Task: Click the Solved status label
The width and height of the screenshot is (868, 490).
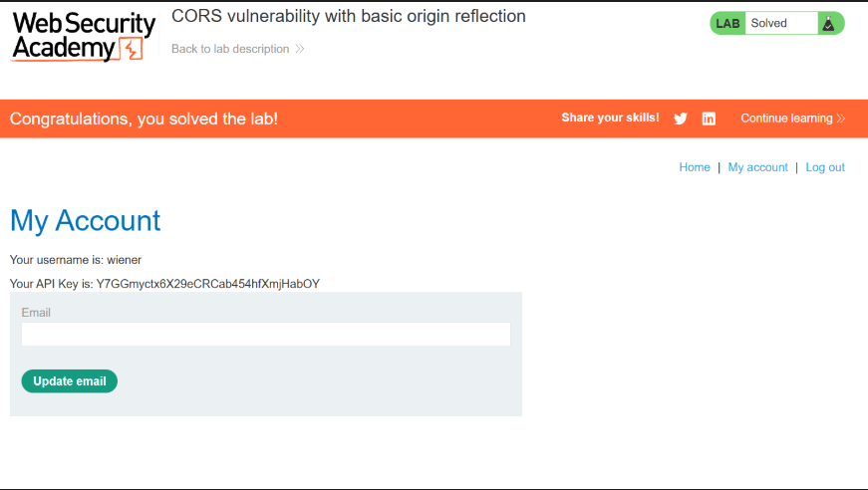Action: click(768, 23)
